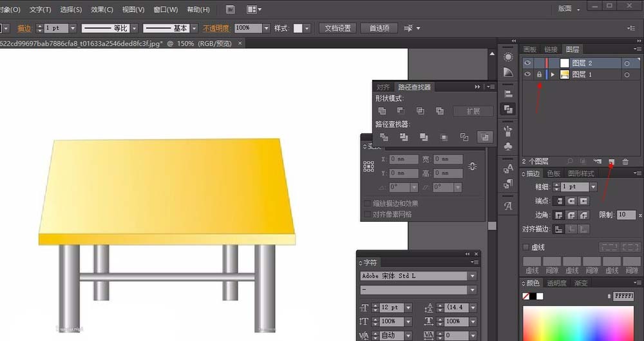Click the Create New Sublayer icon
The width and height of the screenshot is (644, 341).
click(598, 162)
